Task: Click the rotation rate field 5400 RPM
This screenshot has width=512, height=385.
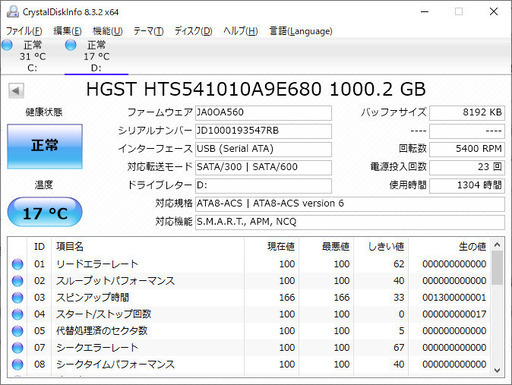Action: click(x=467, y=149)
